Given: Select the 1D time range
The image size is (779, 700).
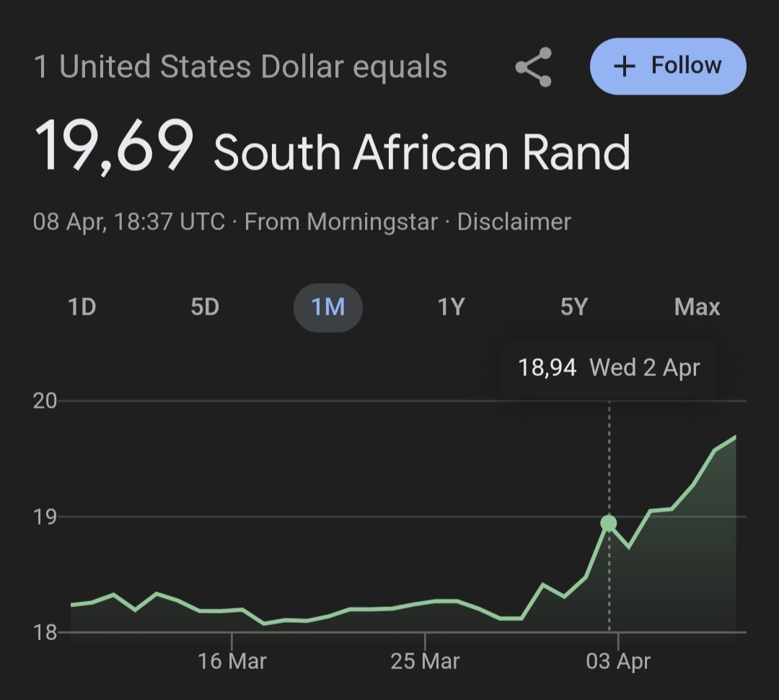Looking at the screenshot, I should pos(82,307).
